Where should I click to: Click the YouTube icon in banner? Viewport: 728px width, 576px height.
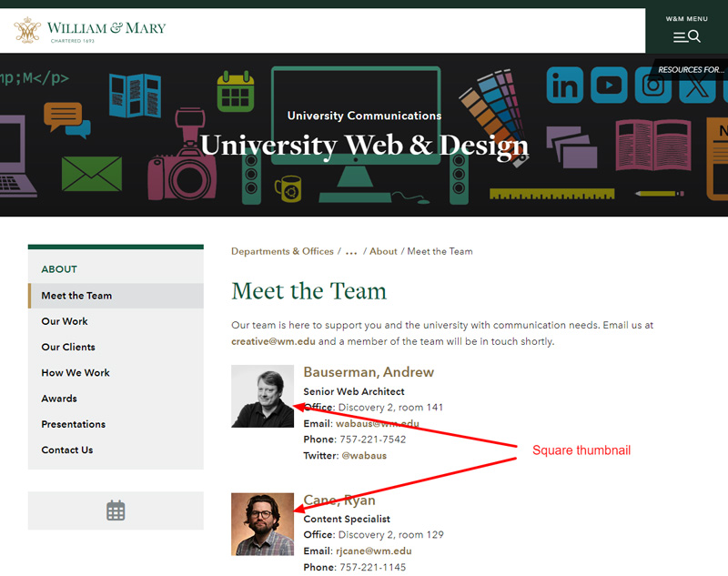(x=609, y=86)
